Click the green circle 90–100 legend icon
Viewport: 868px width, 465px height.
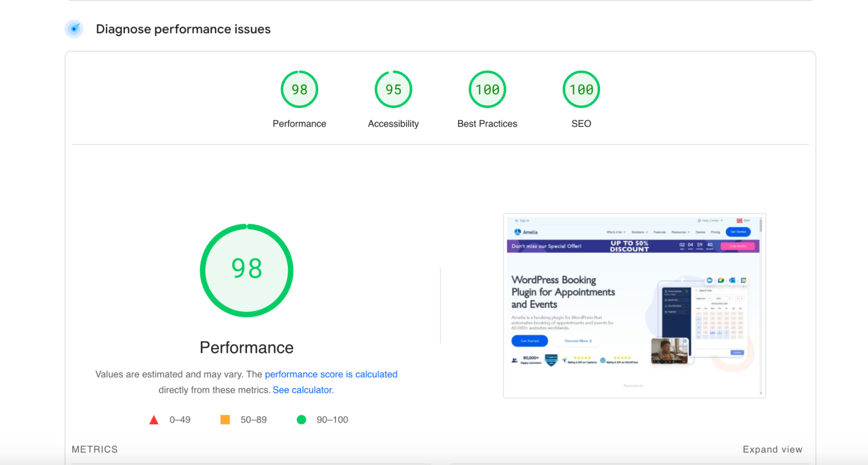301,420
